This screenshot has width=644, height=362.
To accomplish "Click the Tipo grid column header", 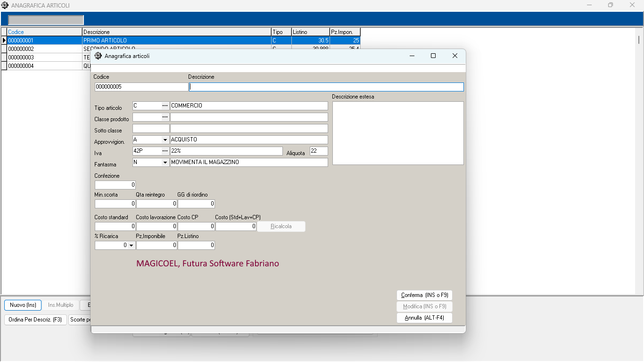I will [x=281, y=32].
